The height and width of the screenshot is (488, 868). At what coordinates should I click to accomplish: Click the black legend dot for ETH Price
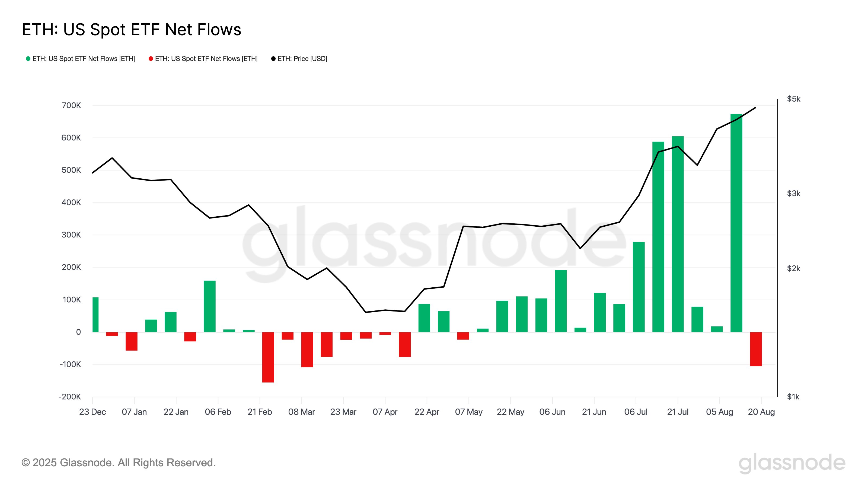coord(273,59)
